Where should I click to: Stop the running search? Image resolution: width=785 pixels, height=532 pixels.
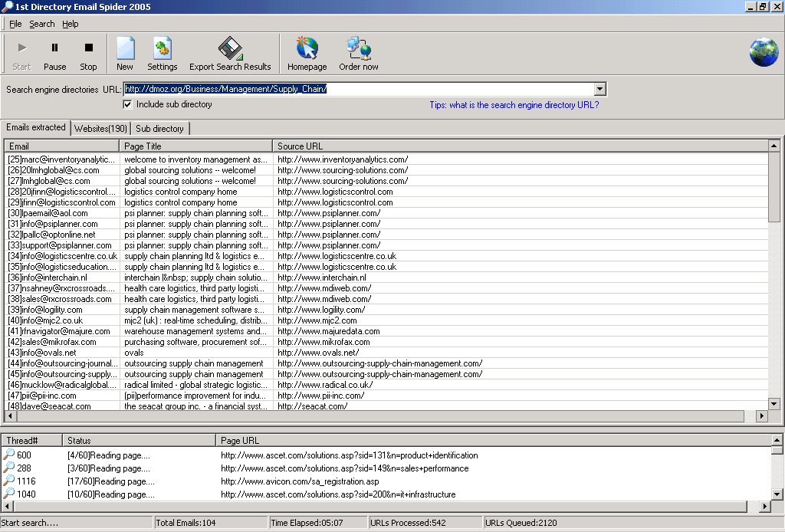88,54
